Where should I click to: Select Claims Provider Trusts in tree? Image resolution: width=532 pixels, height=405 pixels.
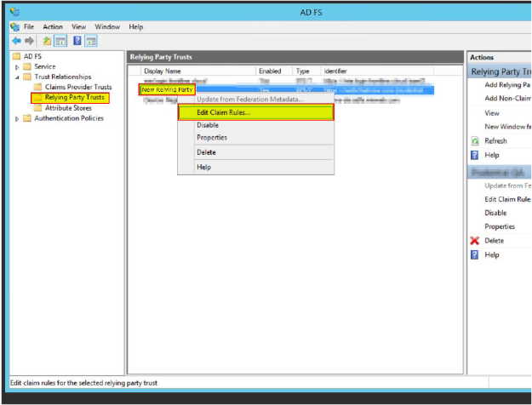78,87
